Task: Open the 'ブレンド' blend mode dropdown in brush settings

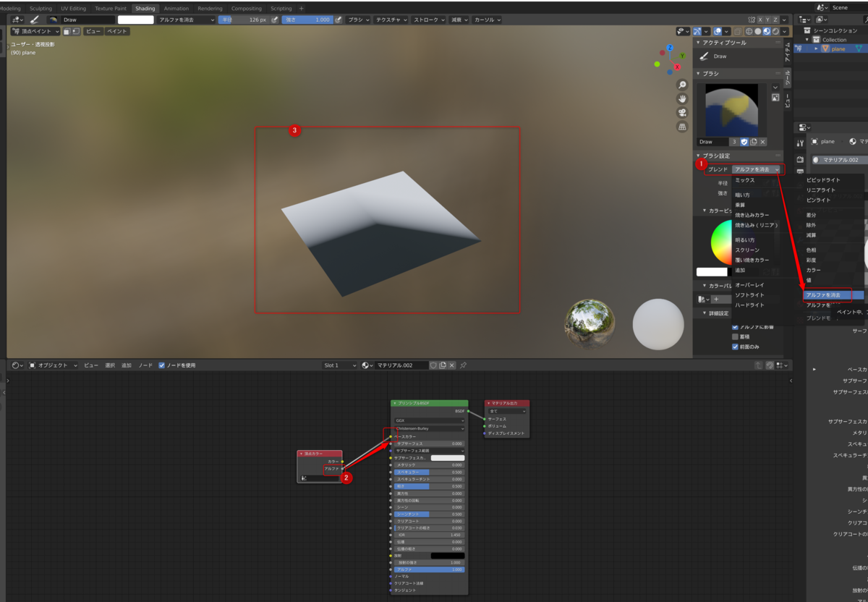Action: (757, 169)
